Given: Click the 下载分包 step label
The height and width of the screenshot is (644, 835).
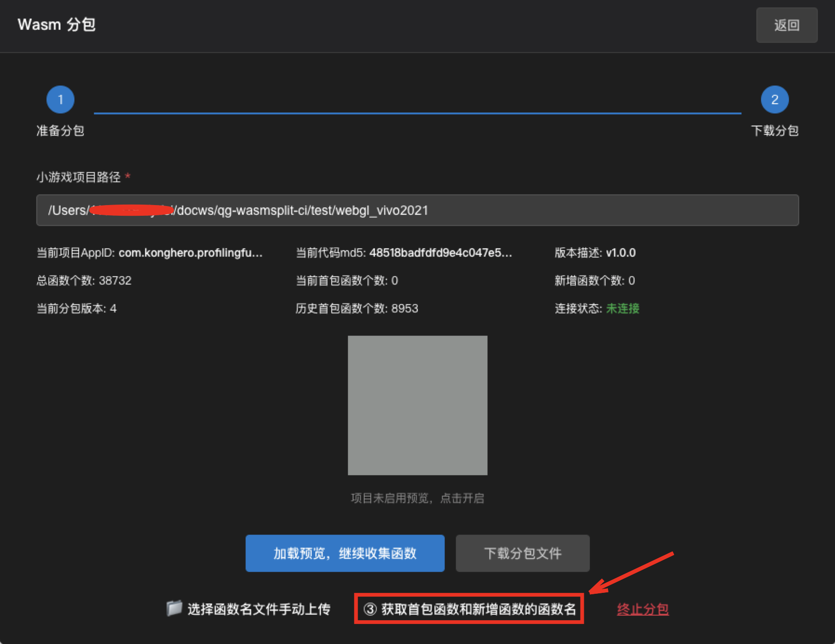Looking at the screenshot, I should pyautogui.click(x=775, y=131).
